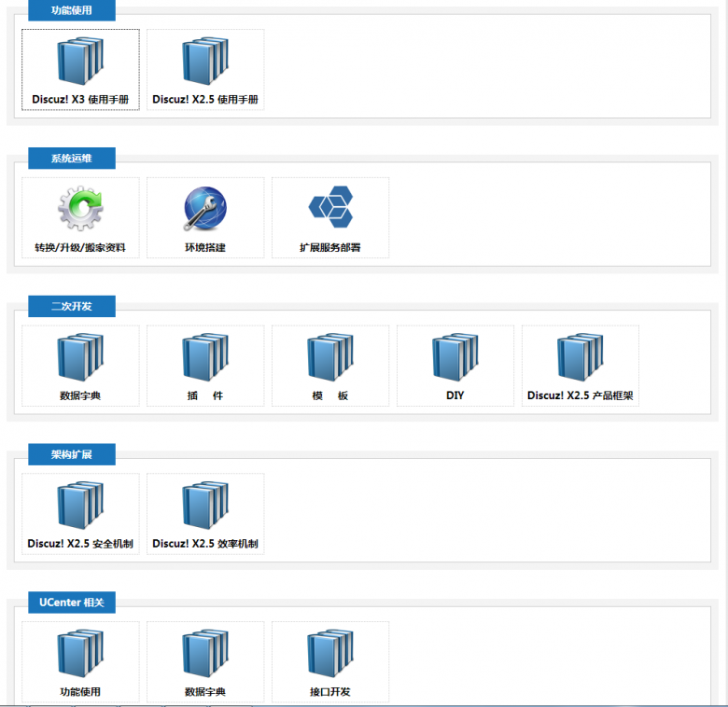The height and width of the screenshot is (707, 728).
Task: Click the DIY text label
Action: pyautogui.click(x=455, y=395)
